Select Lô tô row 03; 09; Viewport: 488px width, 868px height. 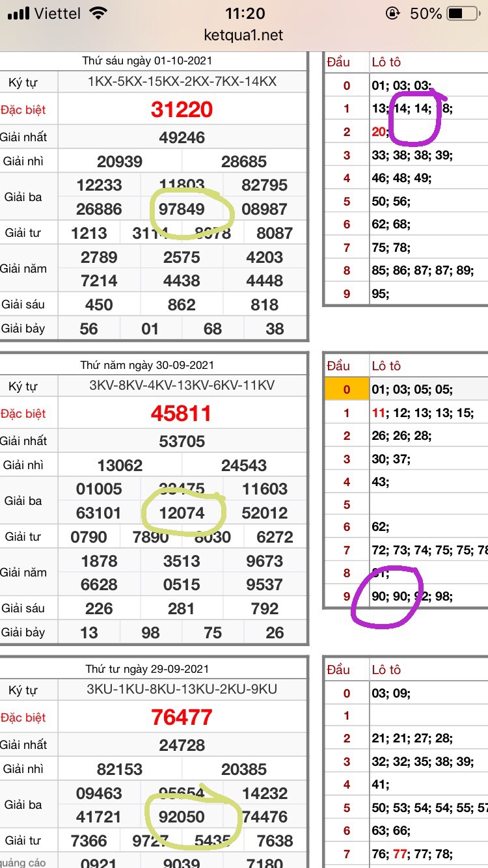(391, 693)
